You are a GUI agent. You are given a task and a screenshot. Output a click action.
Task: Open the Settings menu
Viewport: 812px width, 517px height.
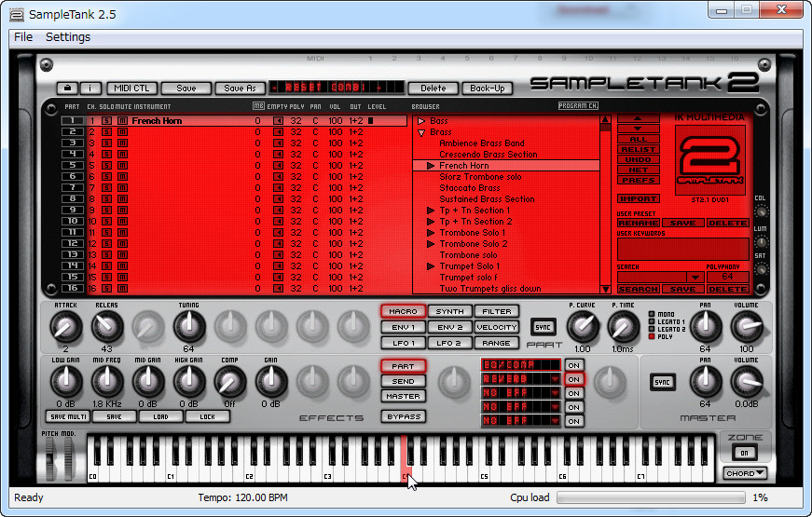pyautogui.click(x=68, y=37)
